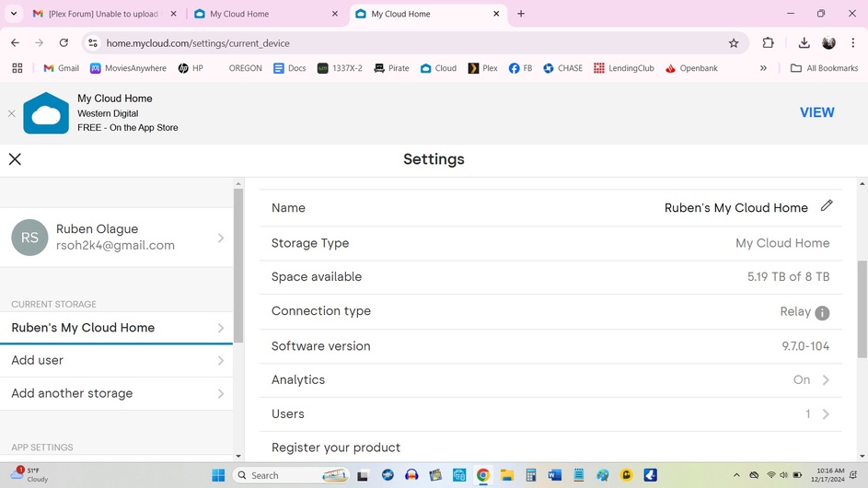Open the Cloud bookmark

438,68
